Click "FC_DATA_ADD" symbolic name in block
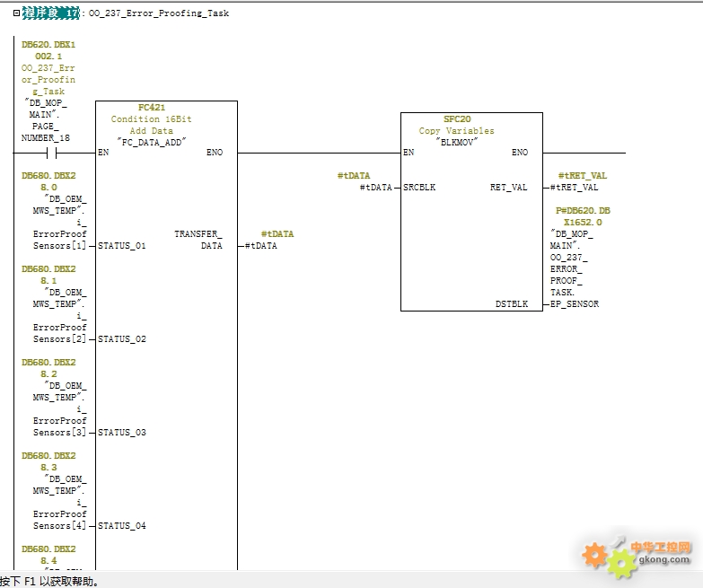Image resolution: width=703 pixels, height=588 pixels. point(152,142)
